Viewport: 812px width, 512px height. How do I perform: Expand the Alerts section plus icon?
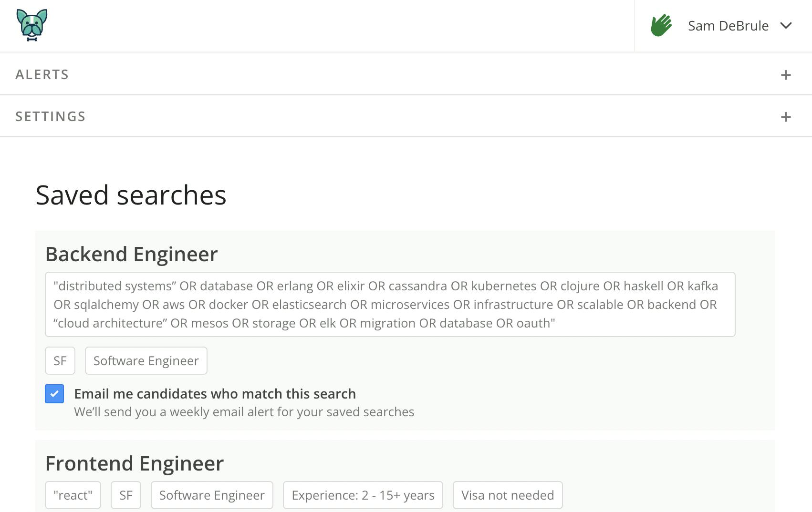786,75
